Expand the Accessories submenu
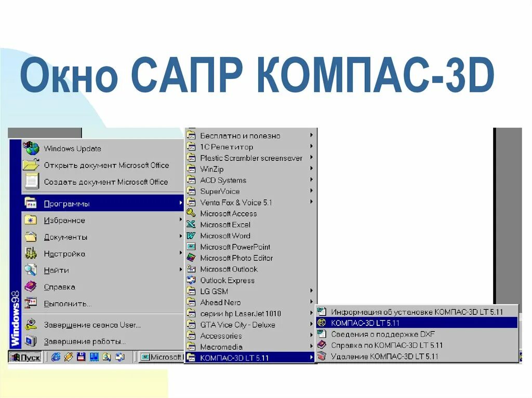This screenshot has width=532, height=398. click(250, 336)
